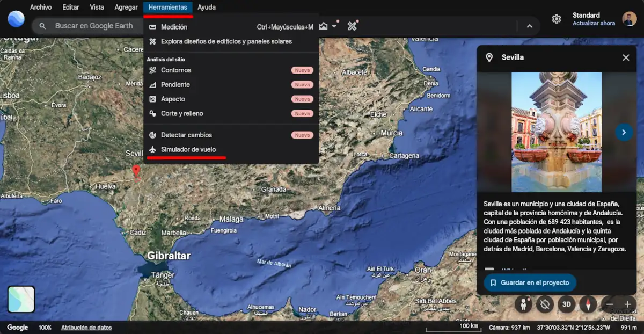Open the user profile avatar
The image size is (644, 334).
click(x=630, y=19)
